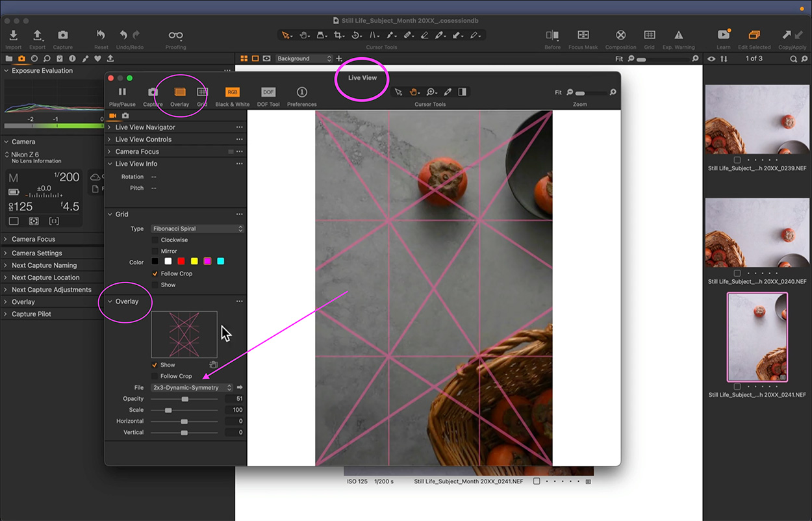Tick the checkbox under thumbnail 0240.NEF
The width and height of the screenshot is (812, 521).
[737, 273]
